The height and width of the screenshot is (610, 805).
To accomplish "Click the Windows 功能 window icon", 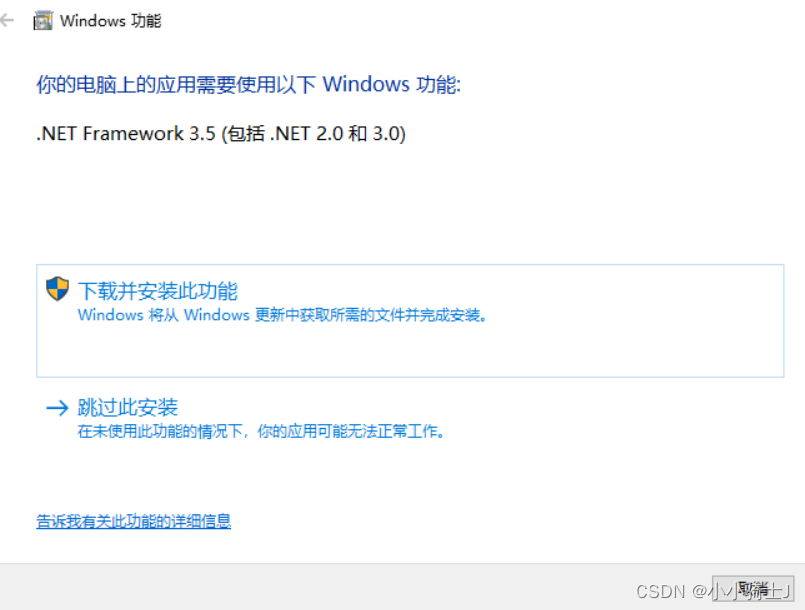I will (x=43, y=21).
